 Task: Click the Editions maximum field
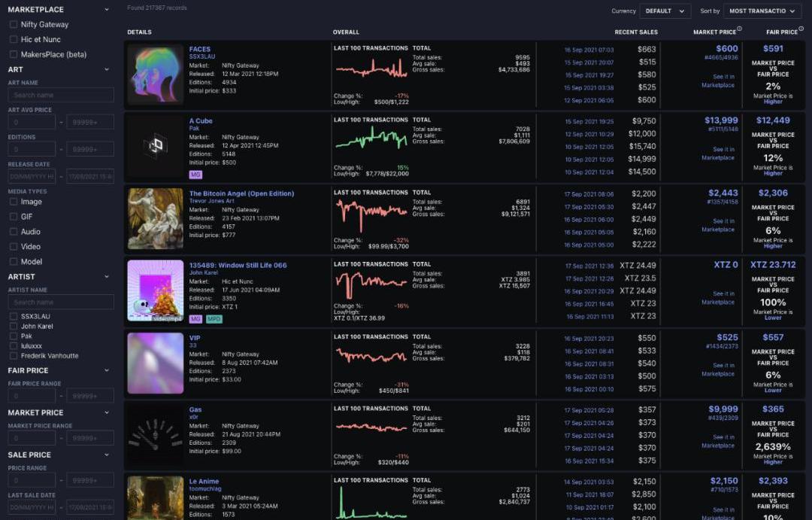(x=90, y=149)
